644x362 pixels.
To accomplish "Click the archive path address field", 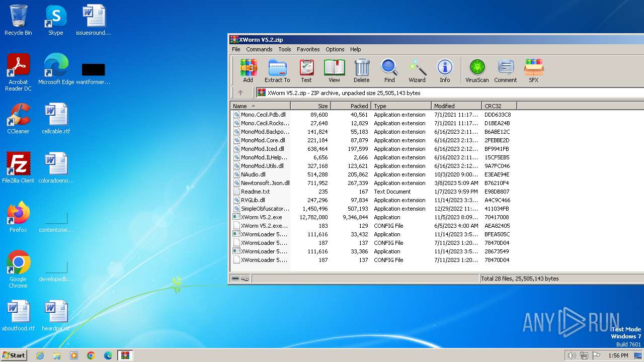I will tap(449, 93).
